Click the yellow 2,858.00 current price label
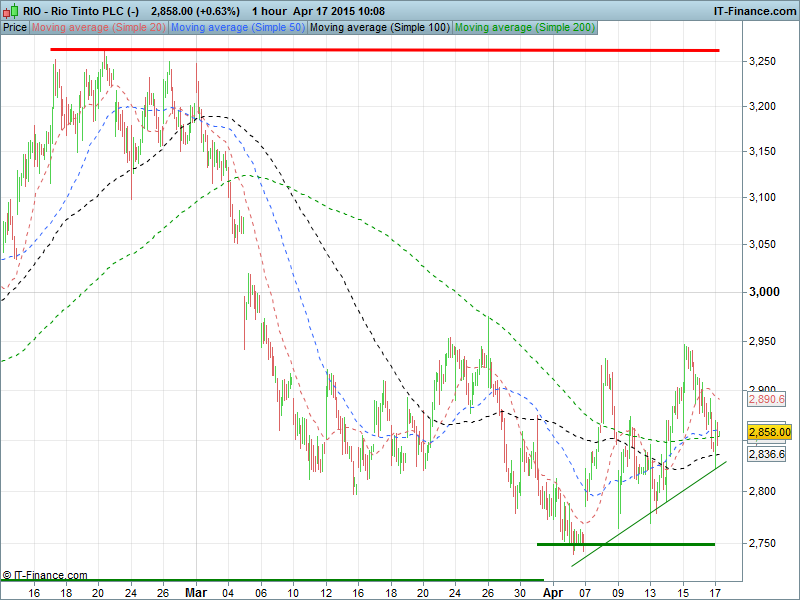 pyautogui.click(x=769, y=432)
